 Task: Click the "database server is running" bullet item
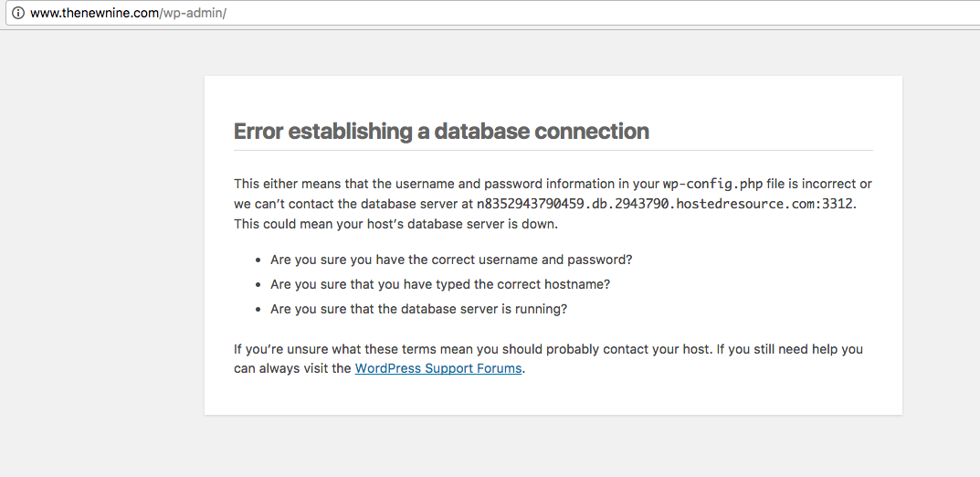pos(418,309)
